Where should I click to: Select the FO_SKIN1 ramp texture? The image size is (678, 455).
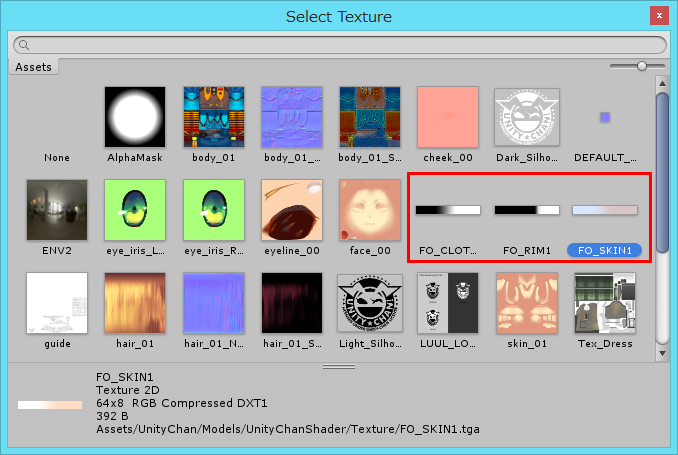click(x=605, y=210)
